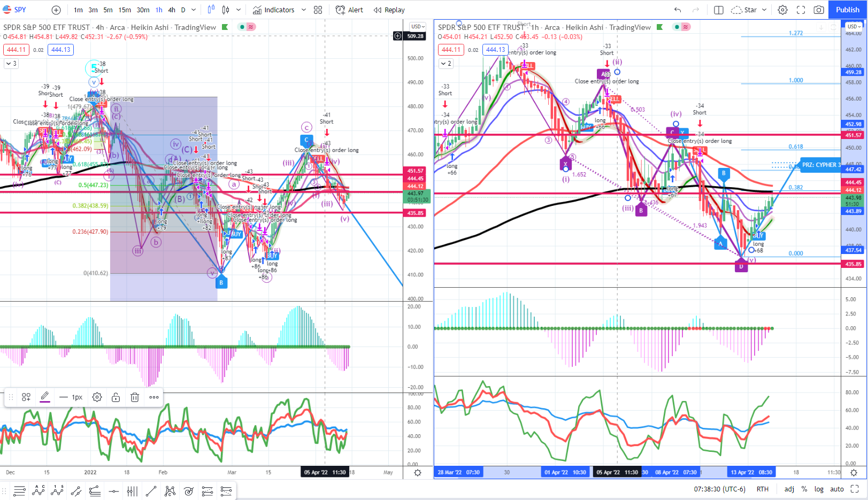Toggle percent scale mode
This screenshot has height=500, width=868.
coord(804,489)
